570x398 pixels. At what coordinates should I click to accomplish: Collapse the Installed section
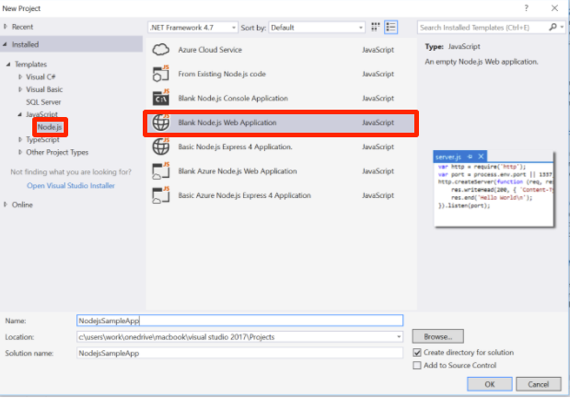click(x=5, y=44)
